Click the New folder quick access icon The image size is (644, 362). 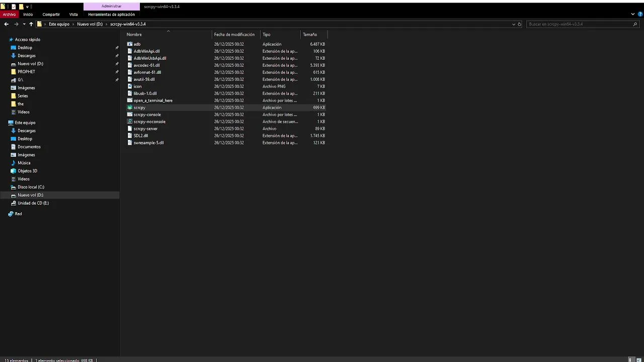[21, 7]
